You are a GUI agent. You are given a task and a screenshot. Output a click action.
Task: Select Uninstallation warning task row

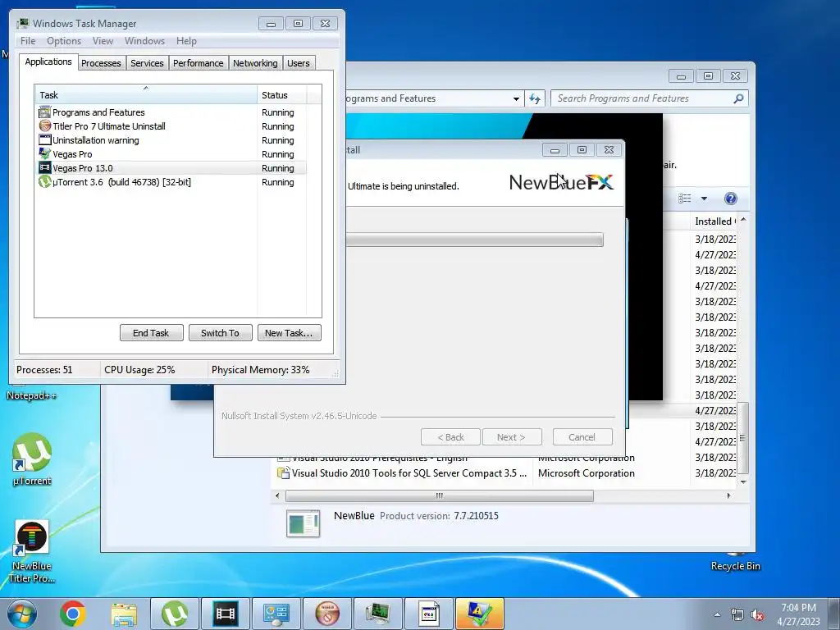click(171, 140)
